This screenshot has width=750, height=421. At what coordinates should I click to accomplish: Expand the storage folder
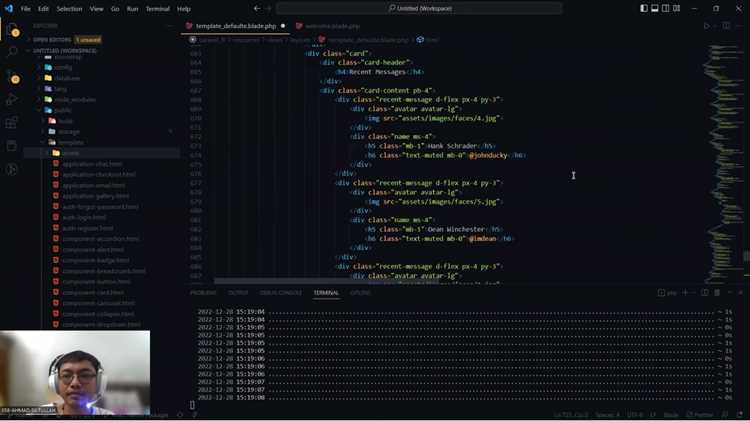tap(69, 132)
